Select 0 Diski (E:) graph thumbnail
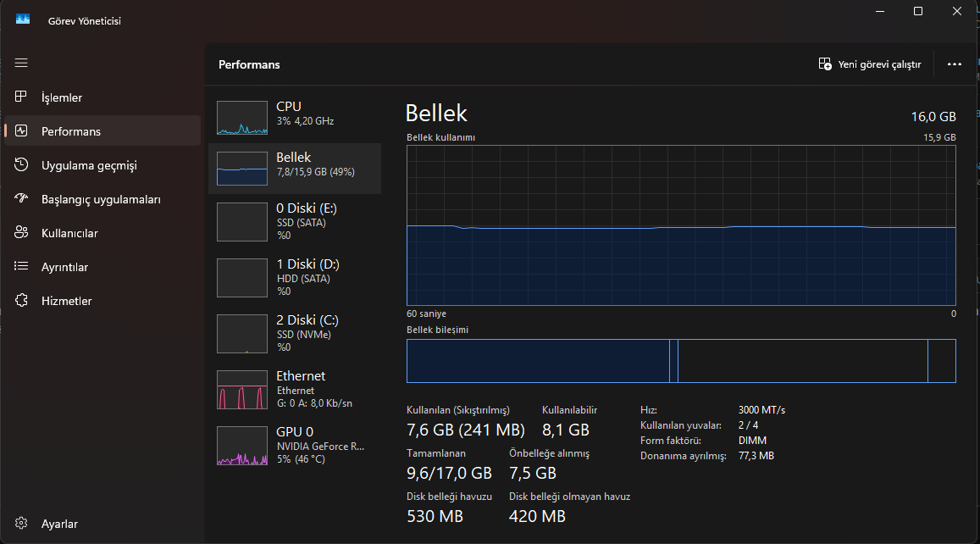 pyautogui.click(x=242, y=221)
